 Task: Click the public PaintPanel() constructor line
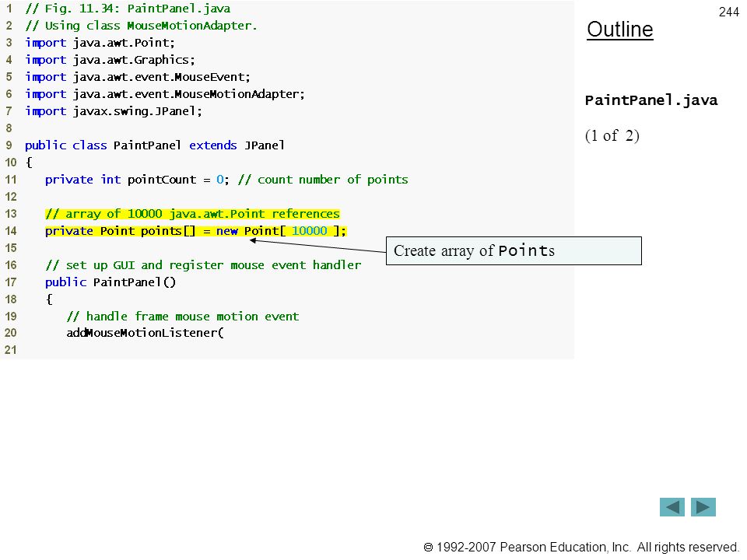click(x=110, y=282)
